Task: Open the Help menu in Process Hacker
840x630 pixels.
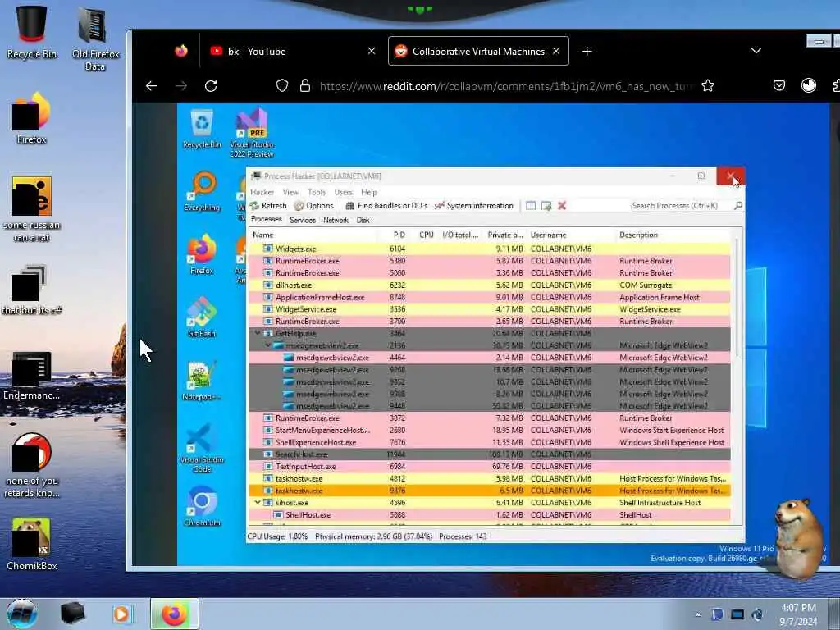Action: click(x=369, y=192)
